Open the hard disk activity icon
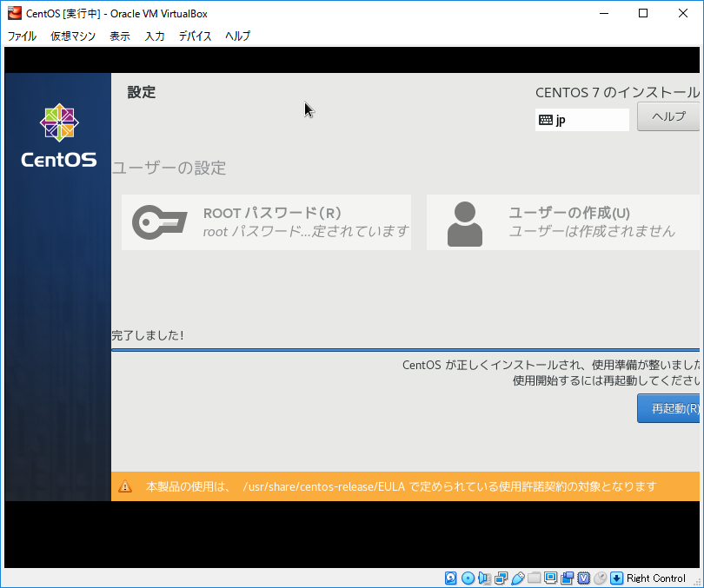This screenshot has width=704, height=588. (449, 578)
